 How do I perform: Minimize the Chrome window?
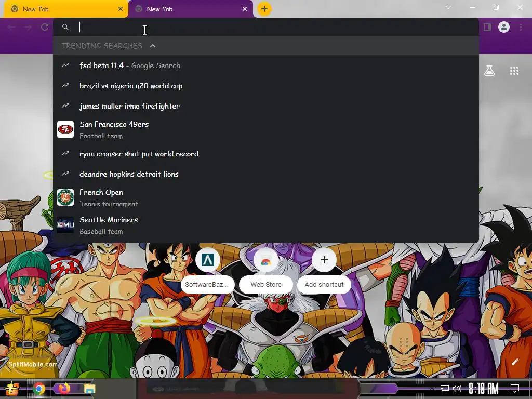(472, 7)
